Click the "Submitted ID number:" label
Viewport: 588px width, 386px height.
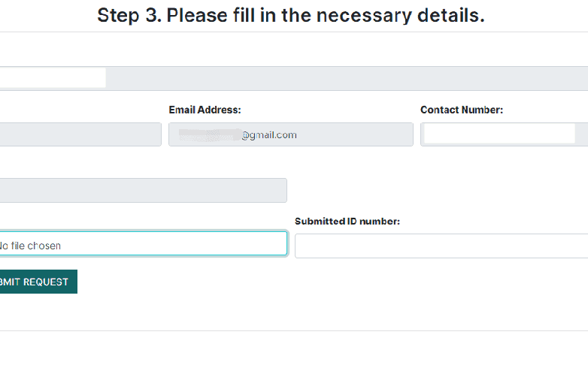point(347,222)
